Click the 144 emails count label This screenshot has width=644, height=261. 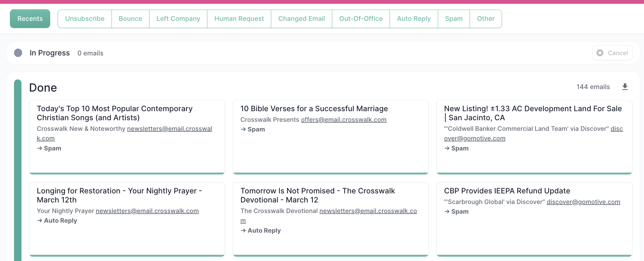593,87
